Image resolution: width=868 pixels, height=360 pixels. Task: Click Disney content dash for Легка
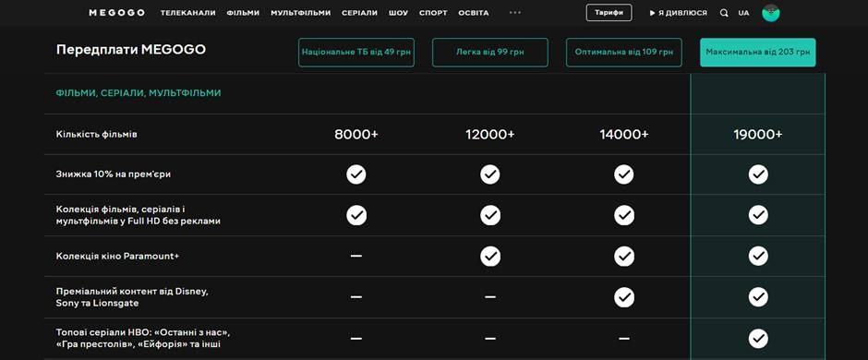point(490,297)
